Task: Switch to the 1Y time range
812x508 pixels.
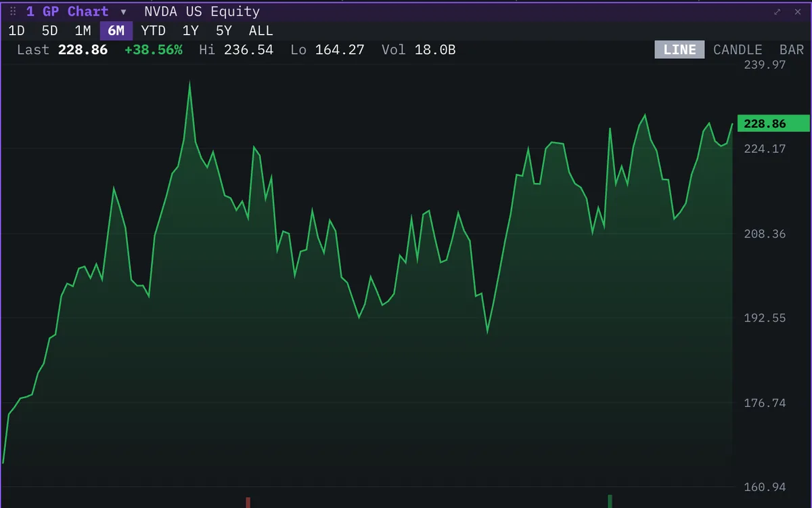Action: tap(191, 30)
